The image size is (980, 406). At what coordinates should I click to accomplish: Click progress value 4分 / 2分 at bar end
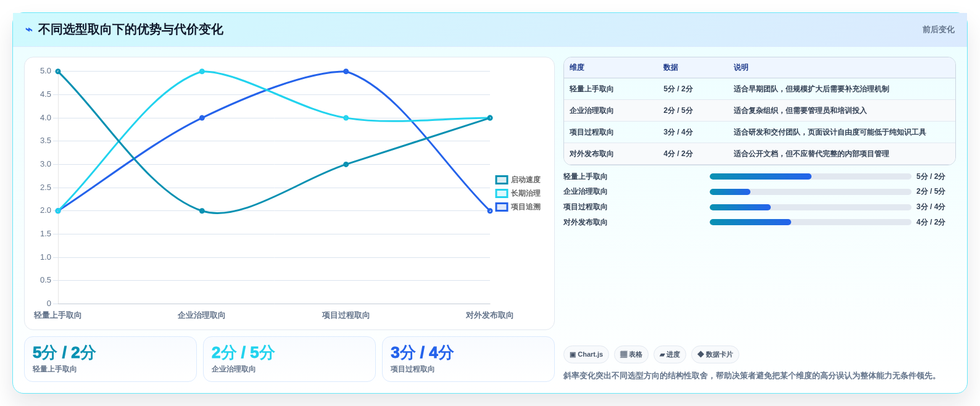(931, 222)
